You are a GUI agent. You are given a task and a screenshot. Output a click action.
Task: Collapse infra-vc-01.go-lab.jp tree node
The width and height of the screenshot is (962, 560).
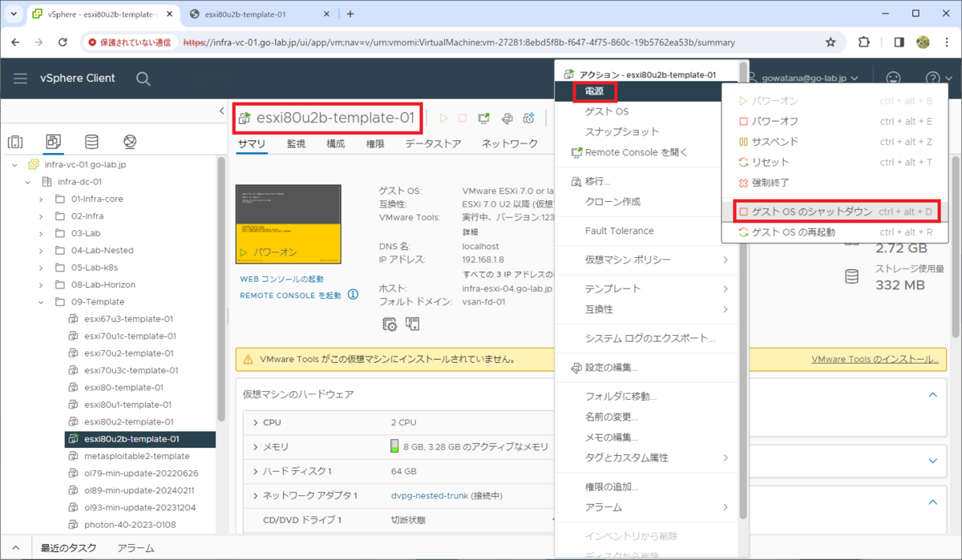14,164
